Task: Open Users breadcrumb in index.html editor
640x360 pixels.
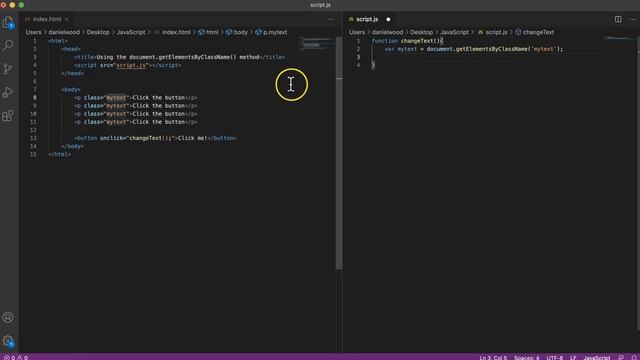Action: (x=33, y=32)
